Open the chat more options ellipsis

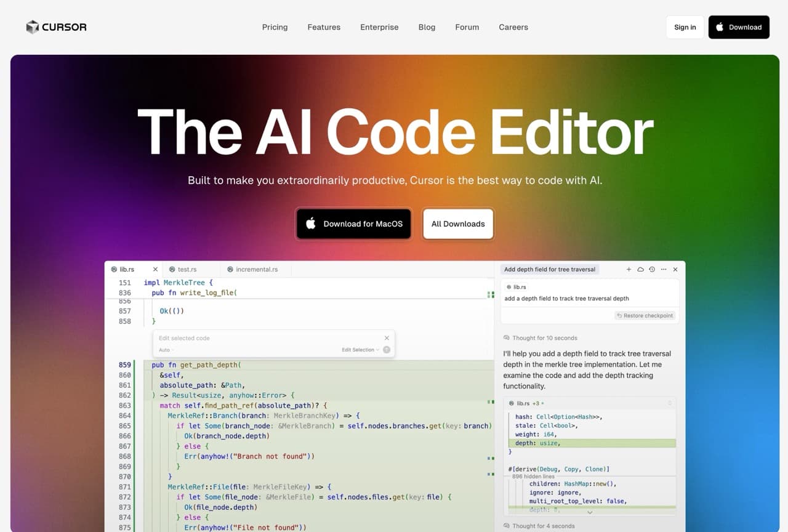664,269
